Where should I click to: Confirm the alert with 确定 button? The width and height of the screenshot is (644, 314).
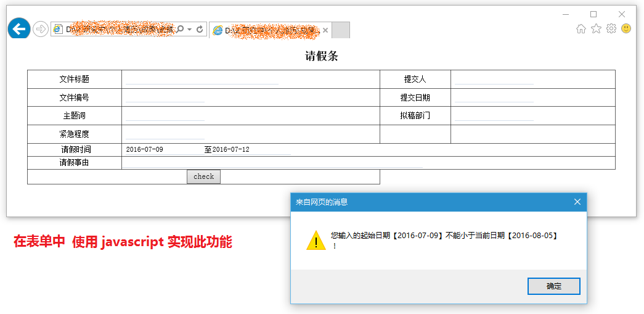coord(553,286)
